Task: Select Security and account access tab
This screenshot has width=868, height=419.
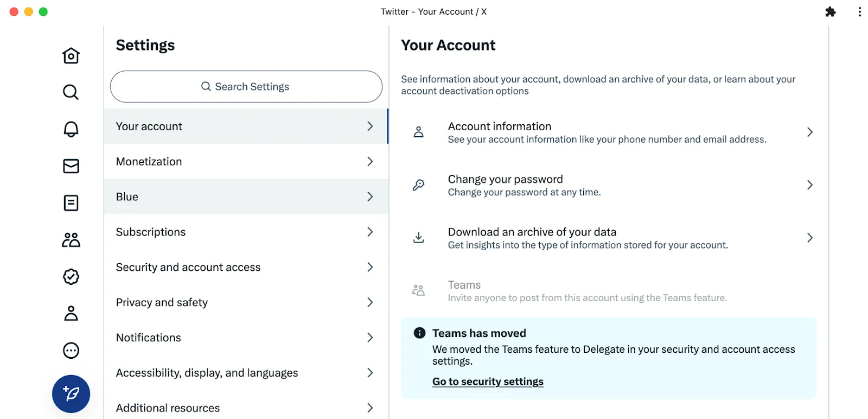Action: (246, 267)
